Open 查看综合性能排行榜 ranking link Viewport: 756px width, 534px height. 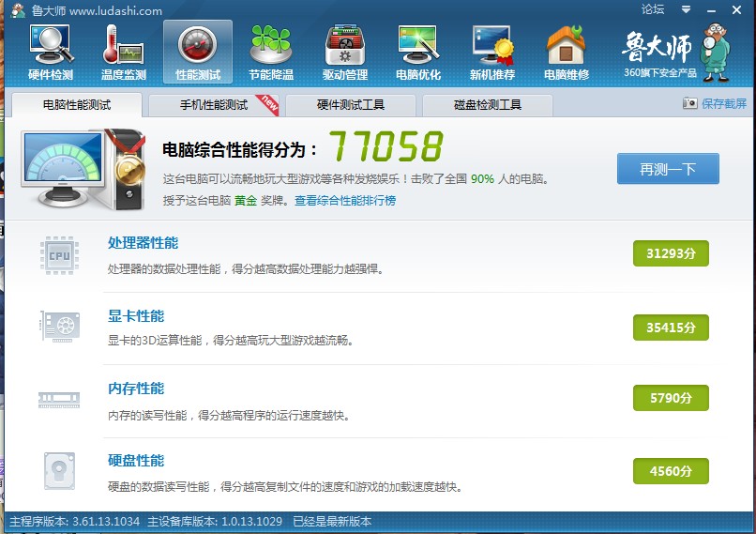pos(345,200)
